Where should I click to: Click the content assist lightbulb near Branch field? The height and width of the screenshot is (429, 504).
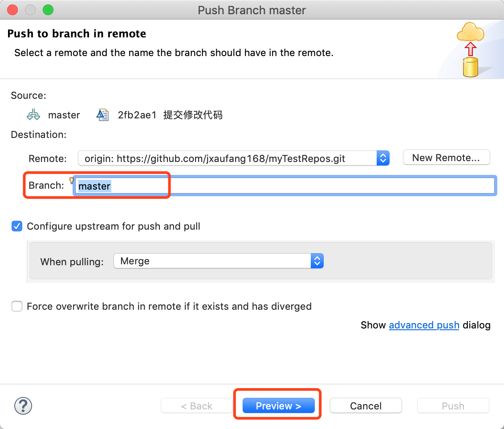pos(71,180)
